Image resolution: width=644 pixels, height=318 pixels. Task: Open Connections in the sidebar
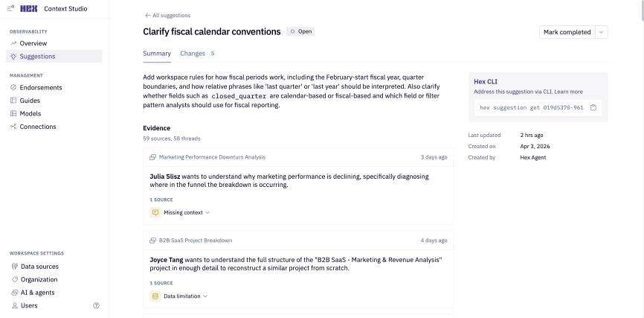tap(37, 127)
